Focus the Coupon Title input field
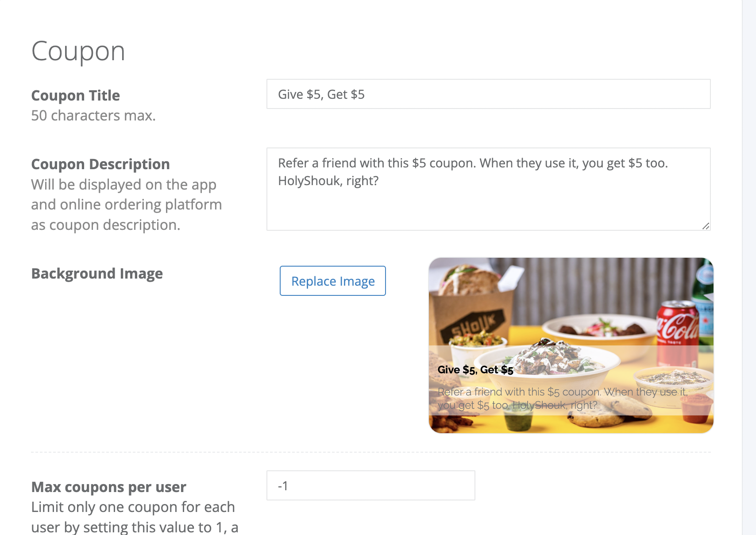Viewport: 756px width, 535px height. 488,94
